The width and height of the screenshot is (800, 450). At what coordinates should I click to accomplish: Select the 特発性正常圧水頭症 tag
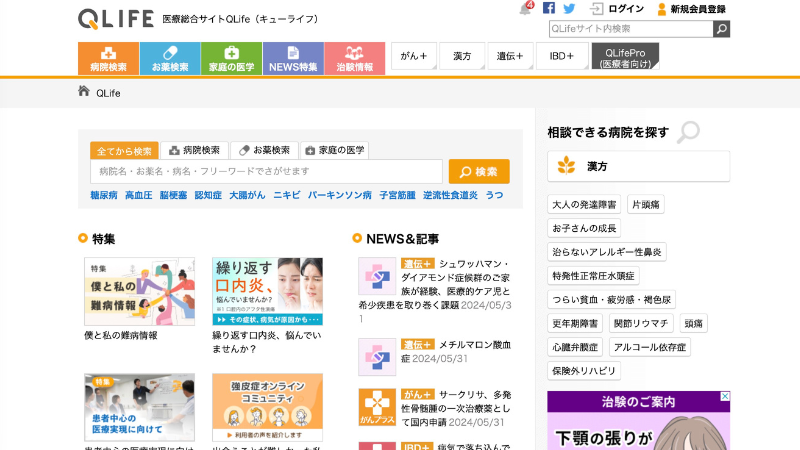[593, 276]
